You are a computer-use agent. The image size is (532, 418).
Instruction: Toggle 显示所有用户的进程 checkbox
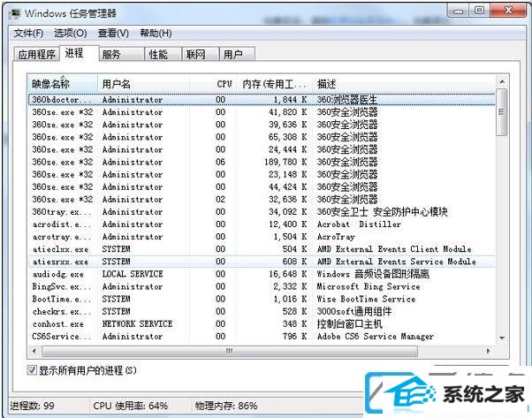point(32,370)
